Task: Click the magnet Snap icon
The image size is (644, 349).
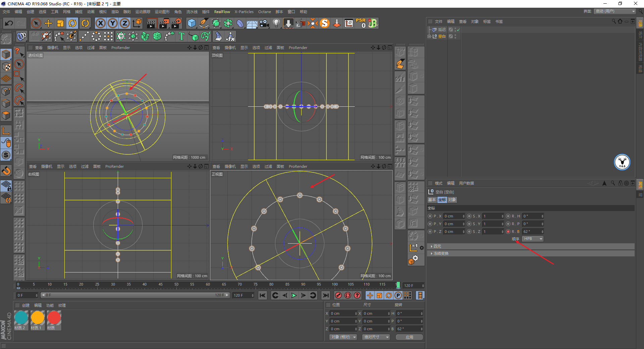Action: [6, 171]
